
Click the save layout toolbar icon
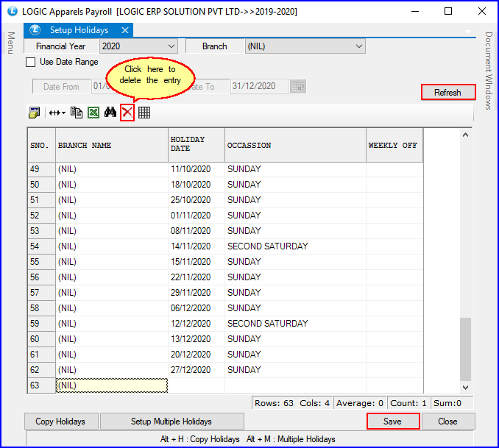coord(34,113)
